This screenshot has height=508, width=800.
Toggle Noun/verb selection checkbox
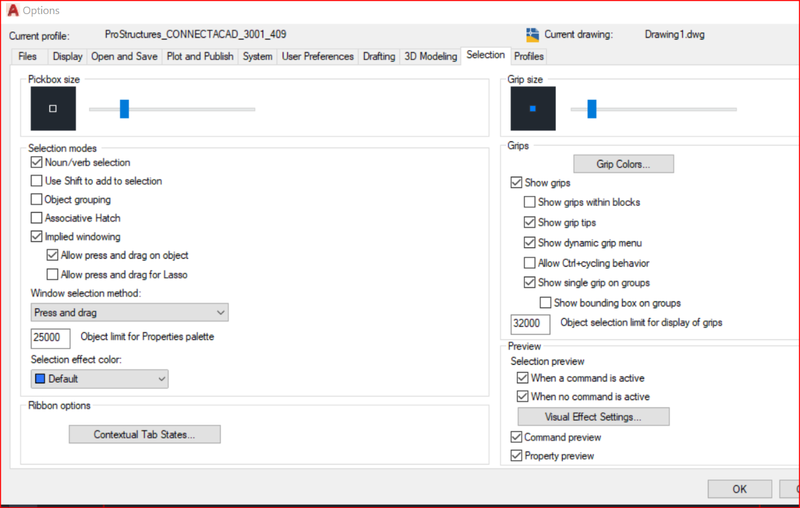click(36, 162)
